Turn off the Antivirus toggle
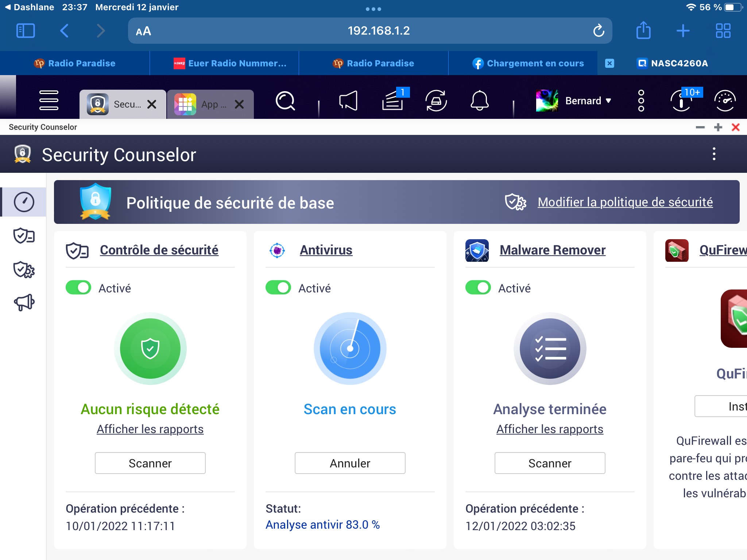The width and height of the screenshot is (747, 560). point(278,288)
